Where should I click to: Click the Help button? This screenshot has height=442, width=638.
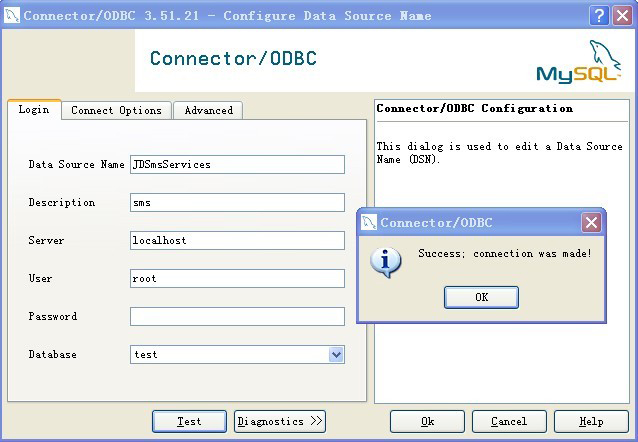(x=591, y=421)
